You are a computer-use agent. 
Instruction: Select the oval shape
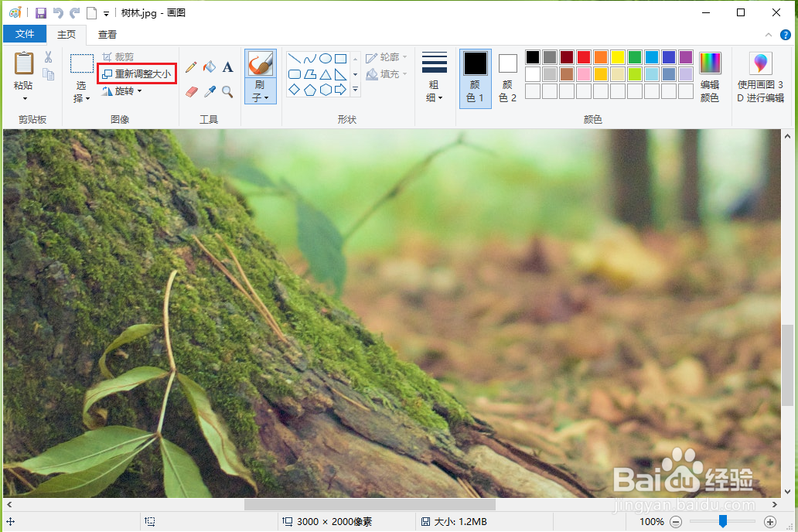326,59
